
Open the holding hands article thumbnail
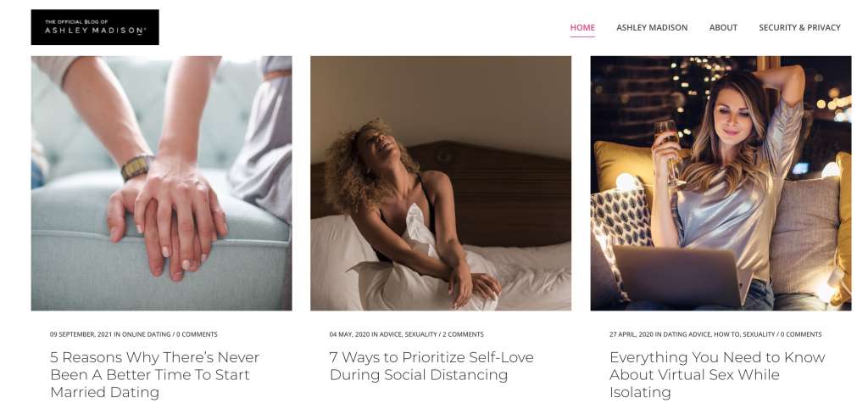tap(162, 183)
